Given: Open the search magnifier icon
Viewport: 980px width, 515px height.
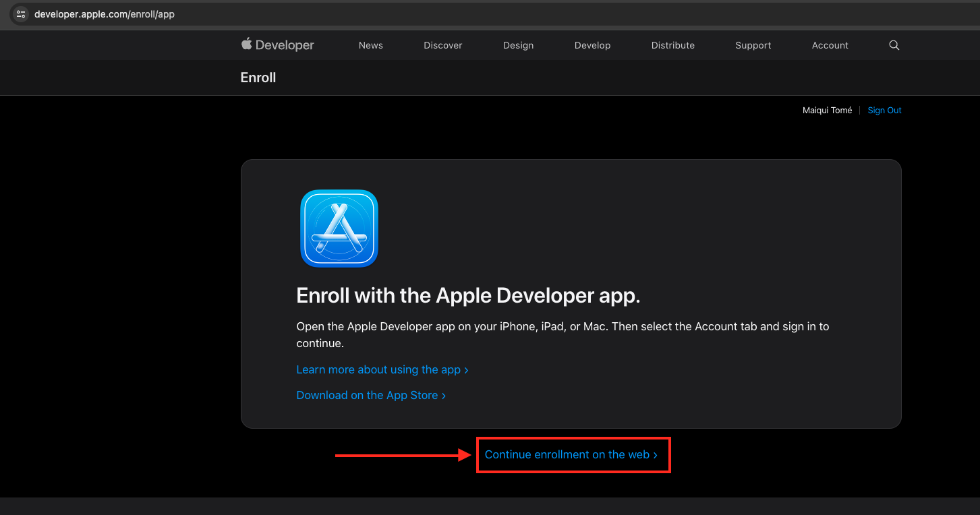Looking at the screenshot, I should [x=894, y=45].
